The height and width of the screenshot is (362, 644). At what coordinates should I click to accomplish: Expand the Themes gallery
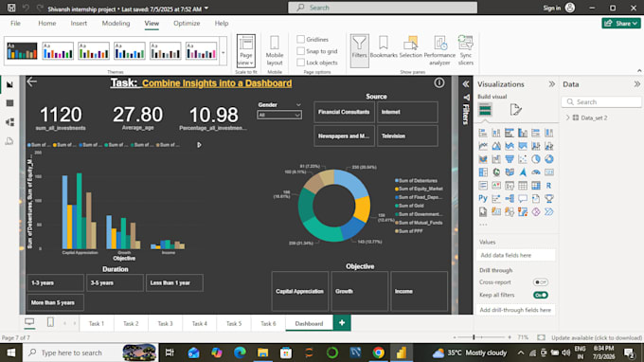point(223,53)
